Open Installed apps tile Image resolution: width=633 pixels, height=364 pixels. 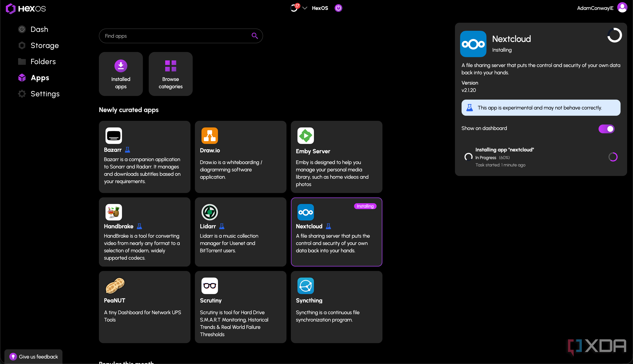click(x=121, y=74)
